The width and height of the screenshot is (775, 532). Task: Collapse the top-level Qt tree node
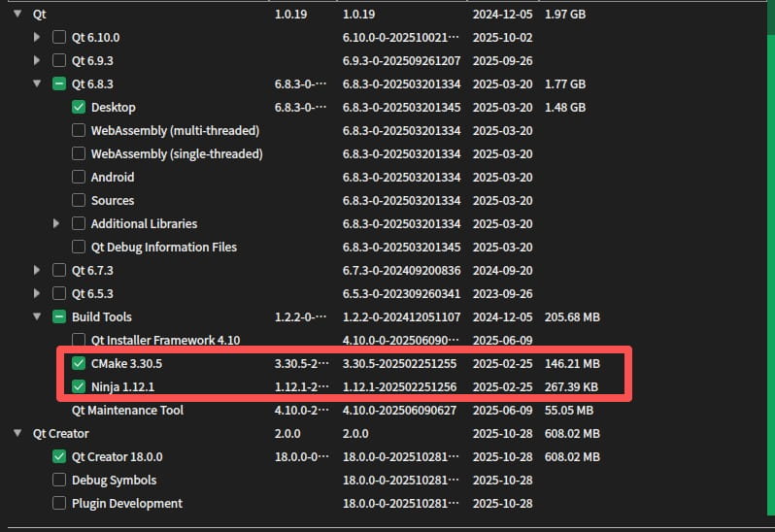tap(17, 14)
